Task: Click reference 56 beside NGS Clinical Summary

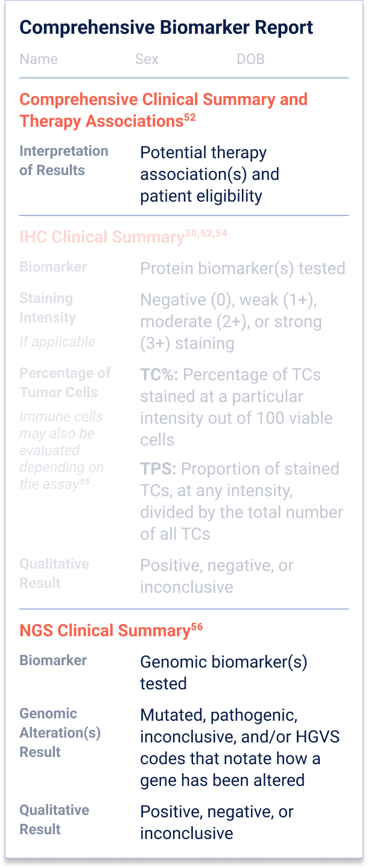Action: 197,627
